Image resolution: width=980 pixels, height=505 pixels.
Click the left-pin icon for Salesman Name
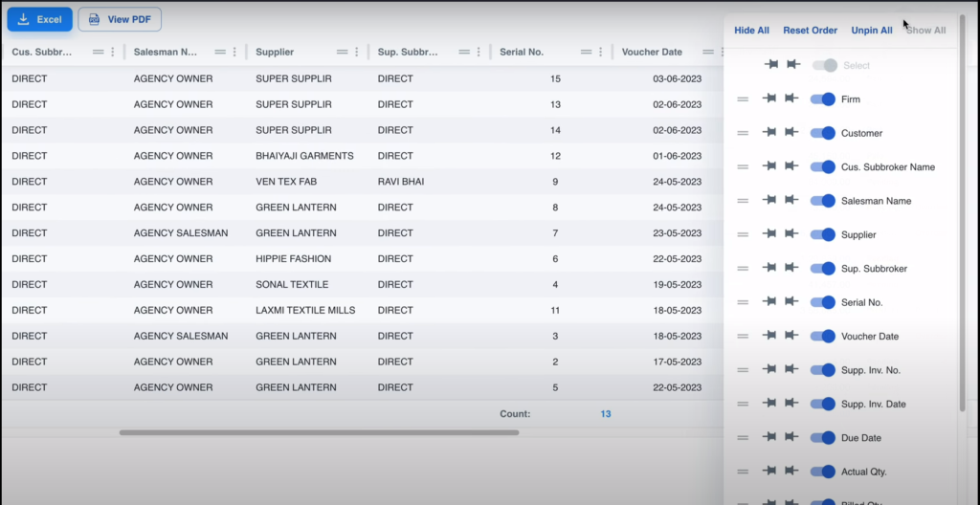point(770,201)
